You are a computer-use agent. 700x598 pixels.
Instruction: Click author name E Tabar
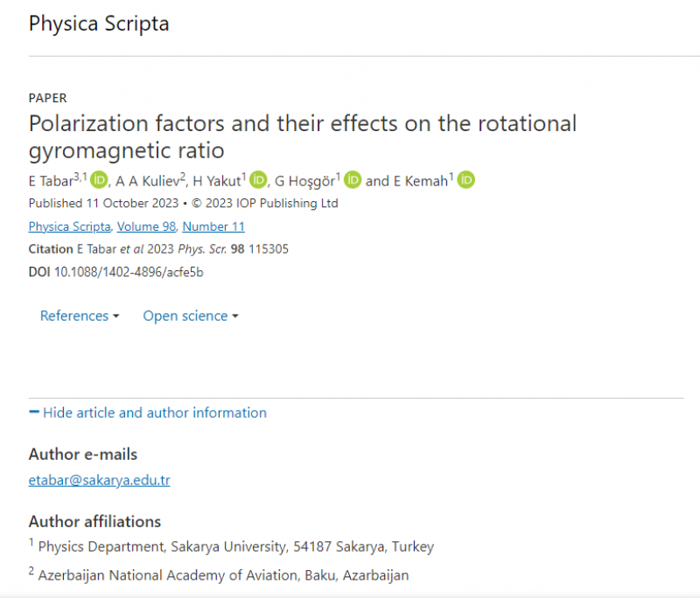[x=51, y=181]
